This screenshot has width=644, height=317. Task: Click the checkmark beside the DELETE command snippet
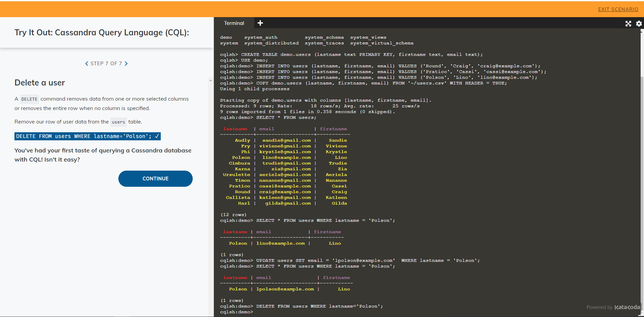[156, 136]
